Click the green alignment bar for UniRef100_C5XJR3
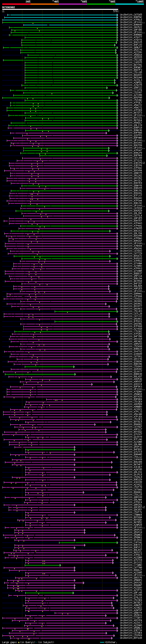 point(86,311)
